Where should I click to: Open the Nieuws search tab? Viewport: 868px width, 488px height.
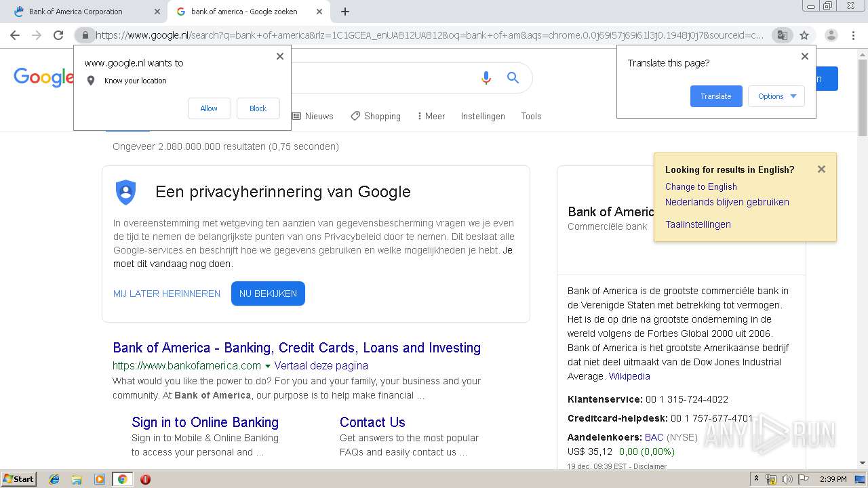313,116
